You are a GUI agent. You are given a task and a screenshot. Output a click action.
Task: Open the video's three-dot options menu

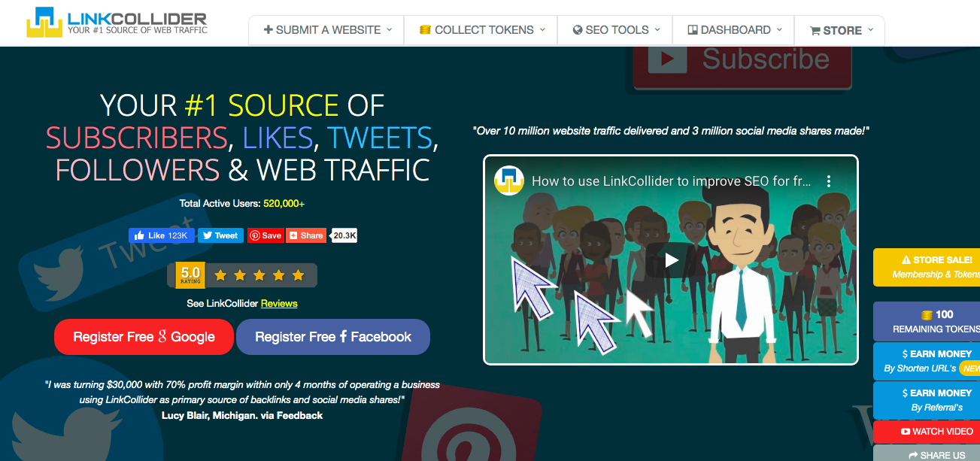(x=829, y=181)
